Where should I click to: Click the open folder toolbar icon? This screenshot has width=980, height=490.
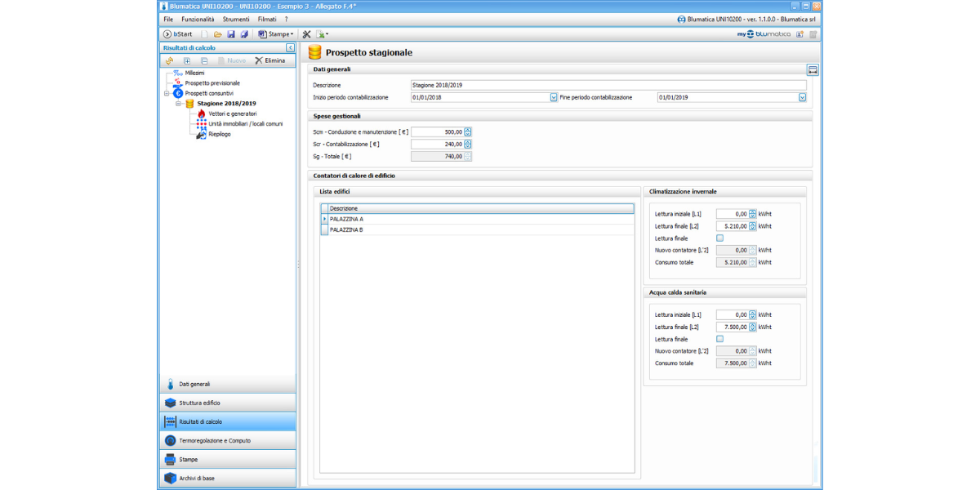coord(218,34)
